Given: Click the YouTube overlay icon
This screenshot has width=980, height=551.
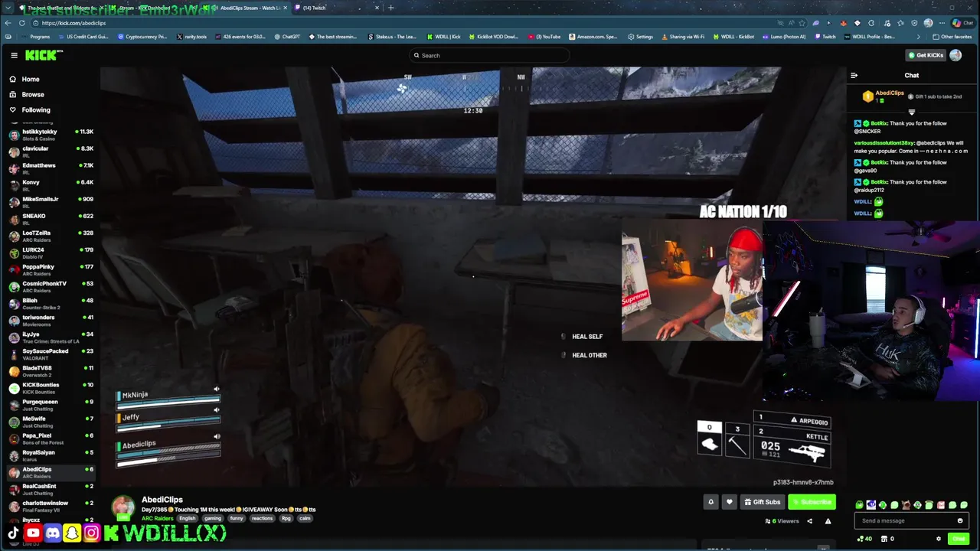Looking at the screenshot, I should pyautogui.click(x=33, y=533).
